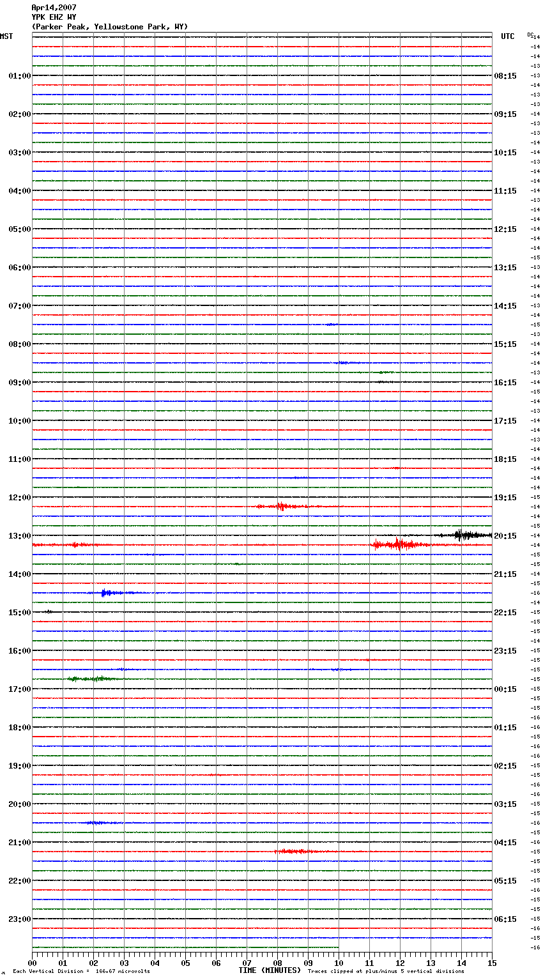Click the large red burst near minute 12 at 13:15
This screenshot has height=980, width=543.
coord(399,545)
